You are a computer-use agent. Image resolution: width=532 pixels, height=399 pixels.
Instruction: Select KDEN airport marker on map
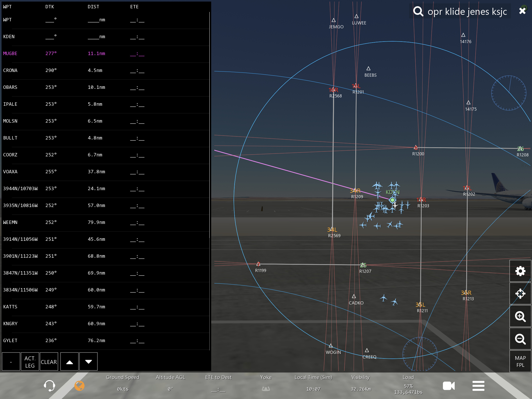[x=392, y=200]
